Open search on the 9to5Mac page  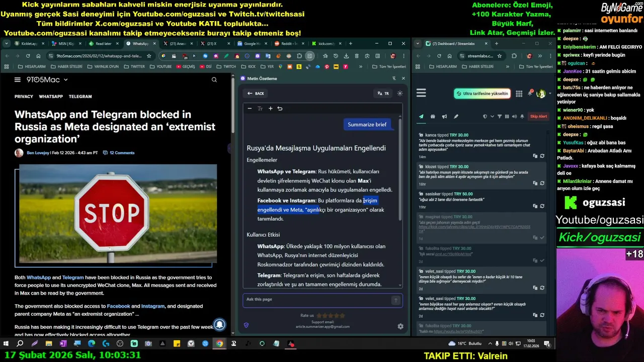click(214, 79)
